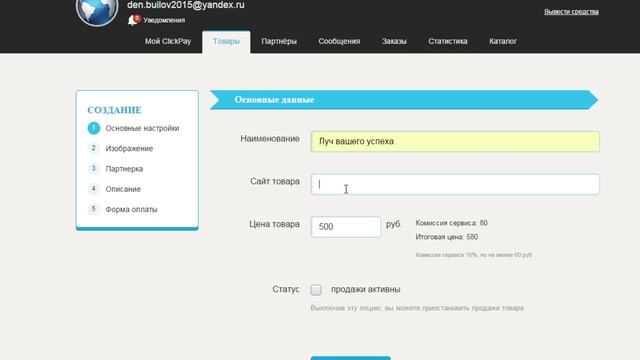Click the globe profile avatar
Viewport: 640px width, 360px height.
tap(97, 11)
